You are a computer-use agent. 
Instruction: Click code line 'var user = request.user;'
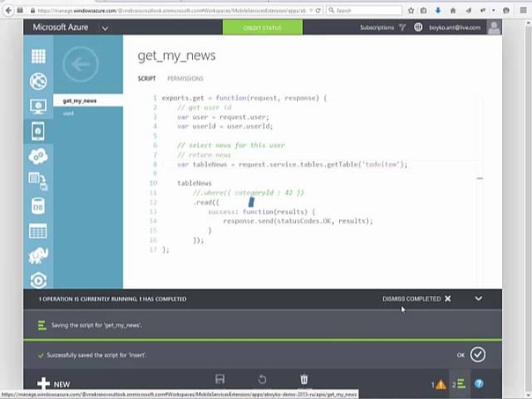223,117
